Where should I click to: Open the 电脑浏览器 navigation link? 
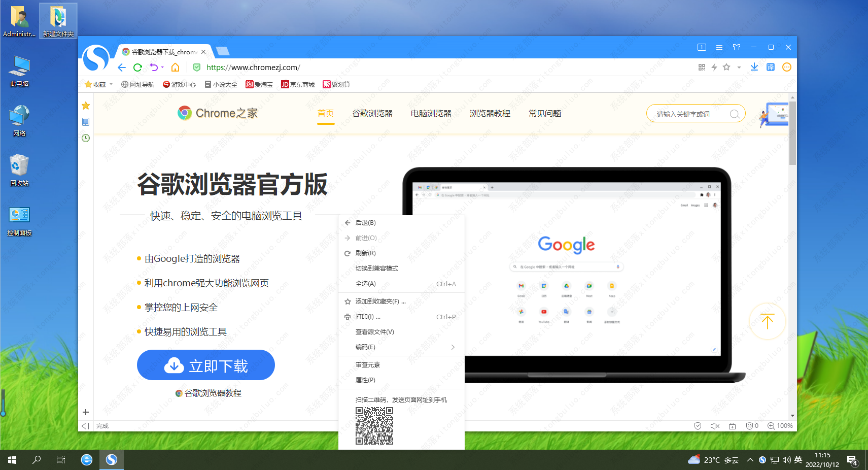coord(431,113)
